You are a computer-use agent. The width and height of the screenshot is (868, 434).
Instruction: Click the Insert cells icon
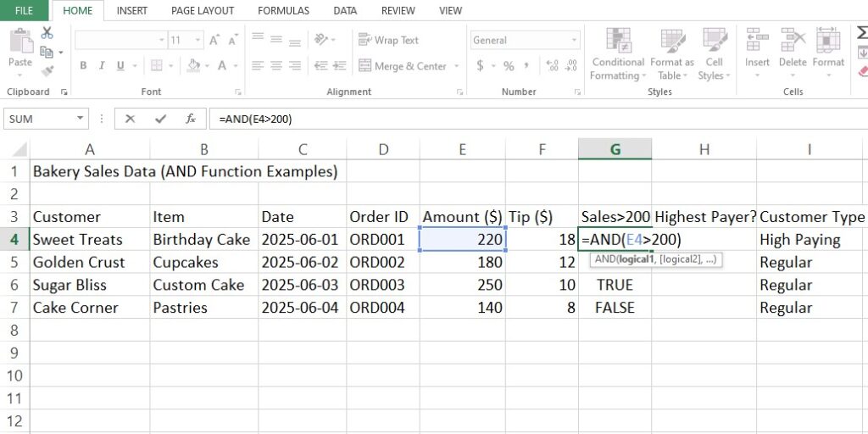tap(757, 40)
